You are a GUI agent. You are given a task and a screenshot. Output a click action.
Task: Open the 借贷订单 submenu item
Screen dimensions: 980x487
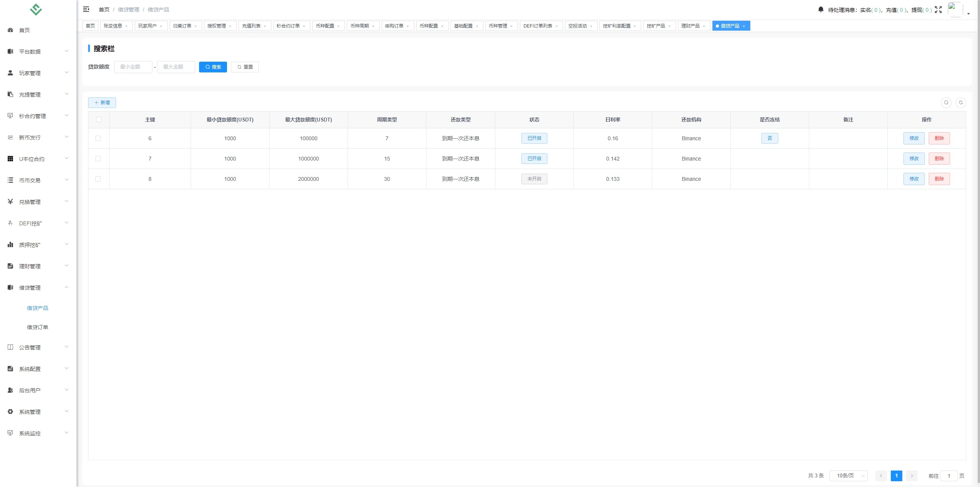pos(38,327)
